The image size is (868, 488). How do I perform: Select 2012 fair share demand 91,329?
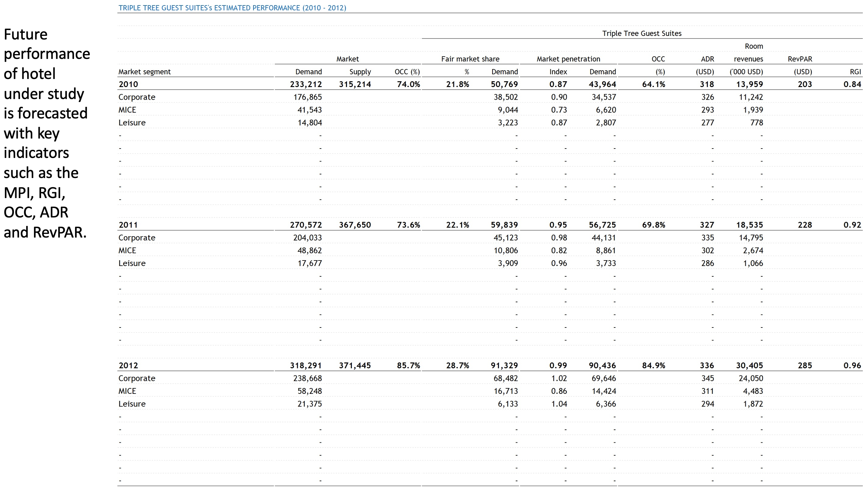click(504, 366)
